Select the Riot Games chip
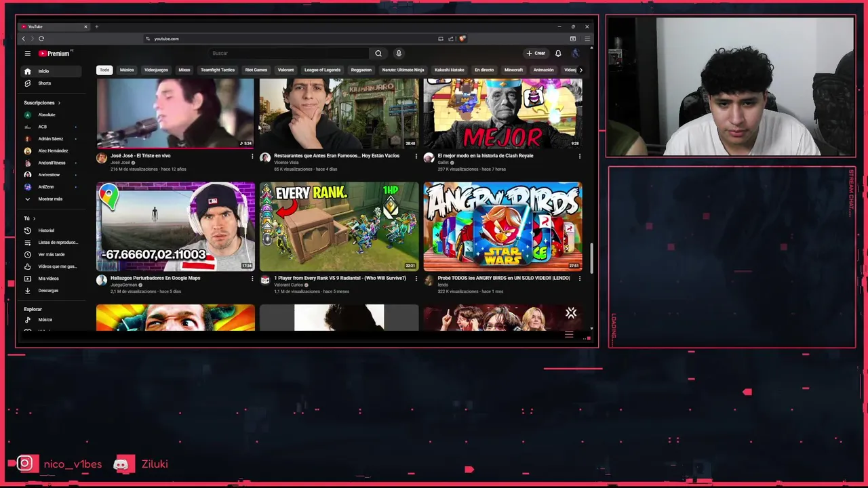 [256, 70]
